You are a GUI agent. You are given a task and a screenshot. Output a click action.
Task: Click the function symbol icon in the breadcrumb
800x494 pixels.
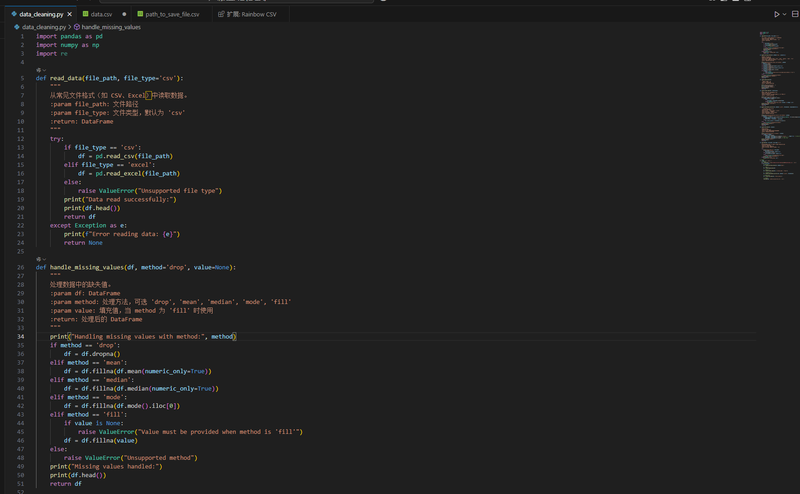click(77, 27)
